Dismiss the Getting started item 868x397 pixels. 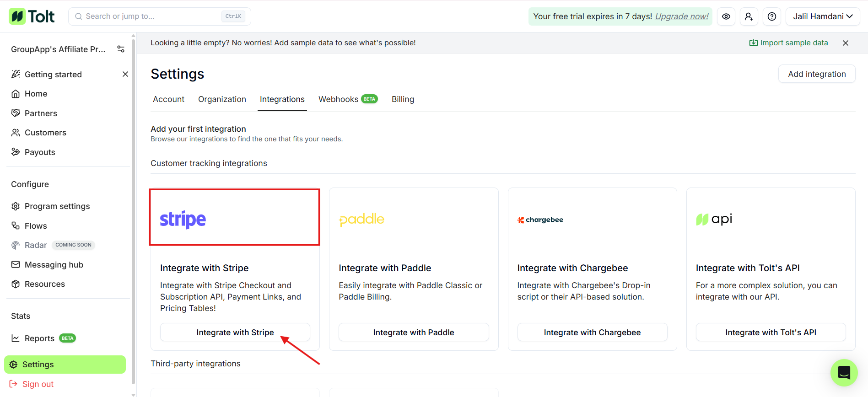coord(125,74)
